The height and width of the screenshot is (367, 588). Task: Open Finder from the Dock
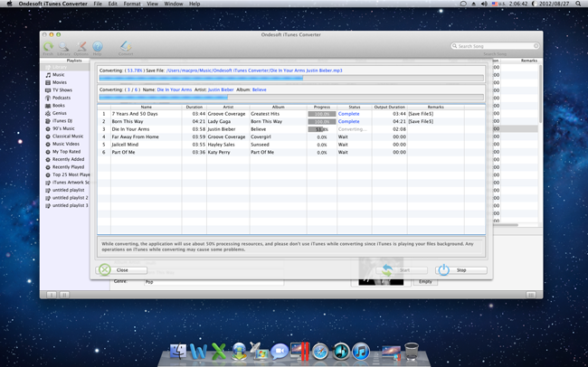pyautogui.click(x=178, y=352)
